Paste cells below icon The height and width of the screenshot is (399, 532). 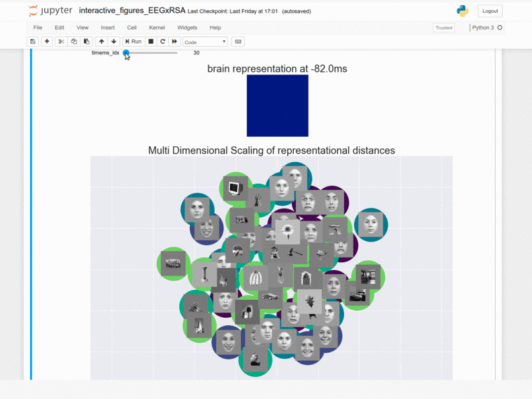click(87, 42)
